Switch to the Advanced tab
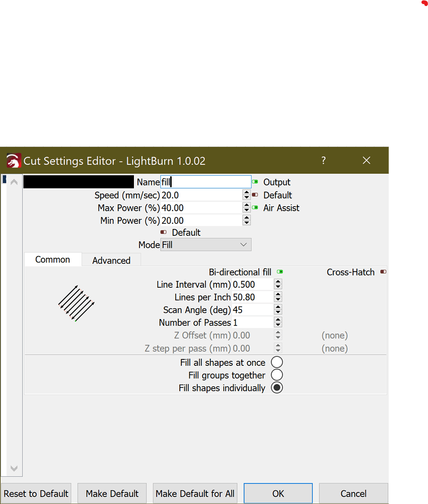This screenshot has width=428, height=504. (x=111, y=260)
